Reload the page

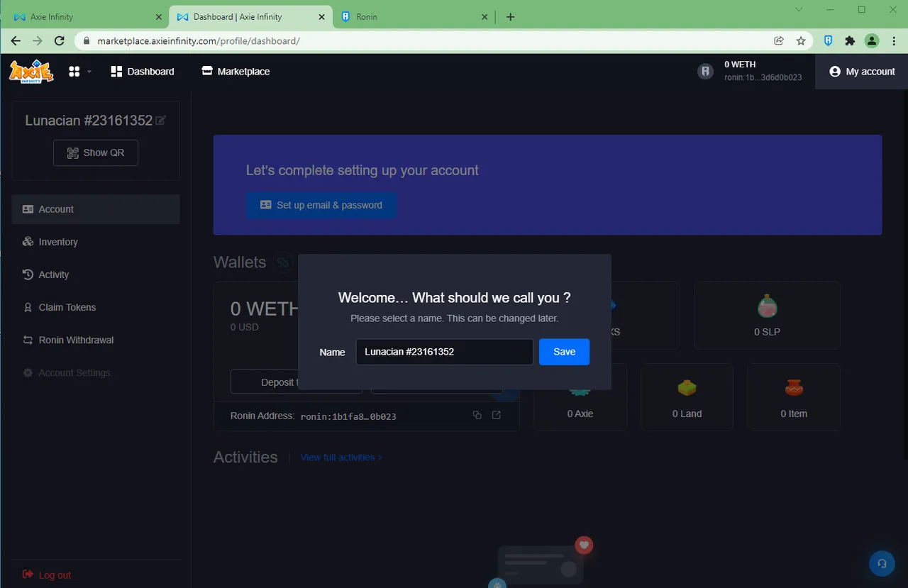(60, 41)
